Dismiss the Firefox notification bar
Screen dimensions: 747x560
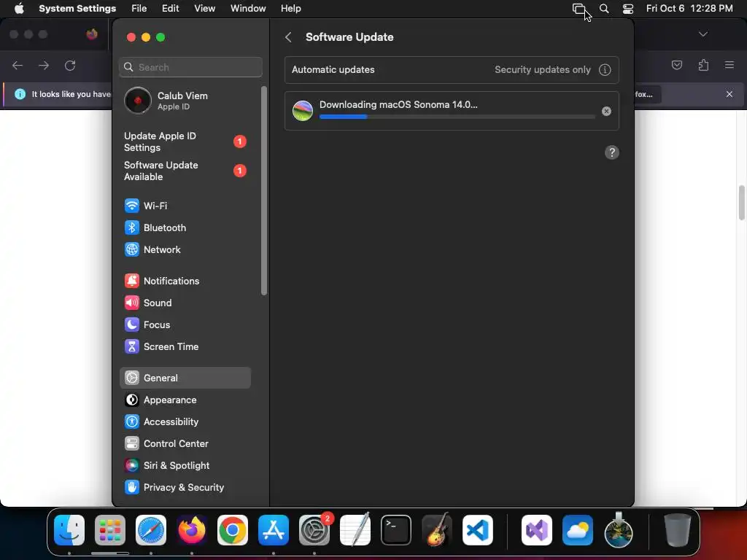(729, 94)
